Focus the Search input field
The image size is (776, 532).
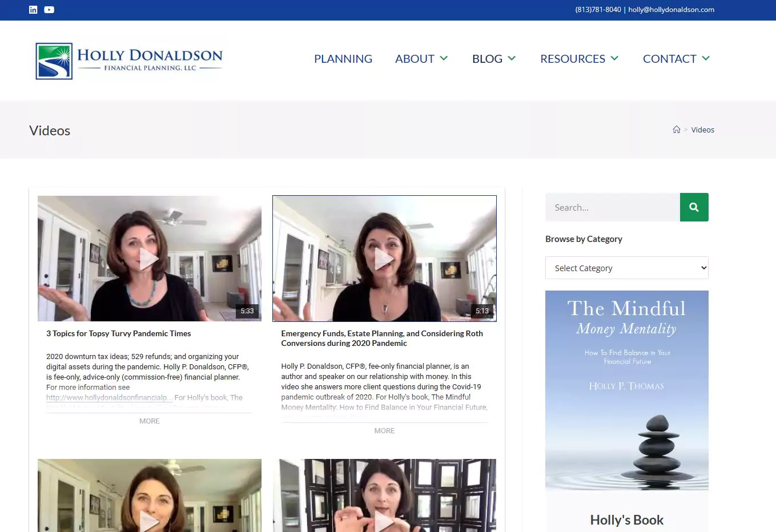pos(613,207)
